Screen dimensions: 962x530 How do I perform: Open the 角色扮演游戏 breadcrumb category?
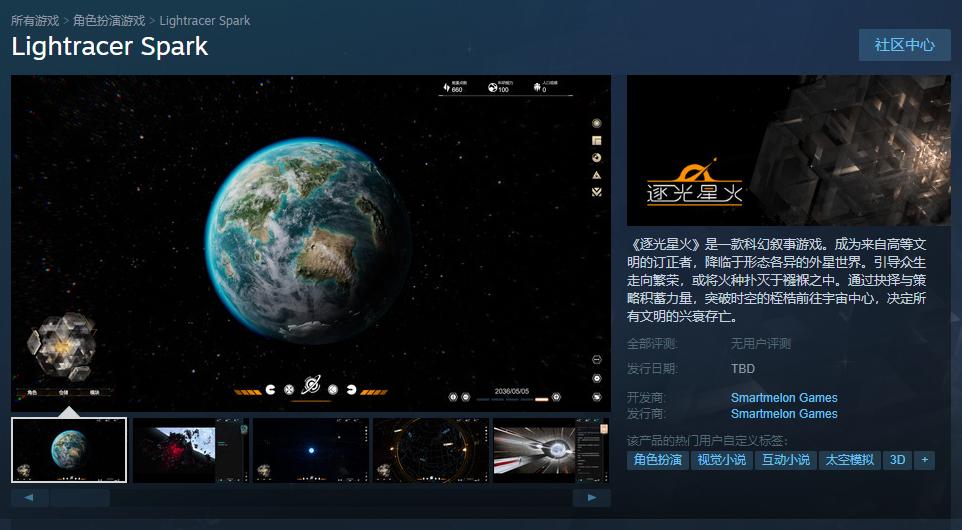pos(109,20)
